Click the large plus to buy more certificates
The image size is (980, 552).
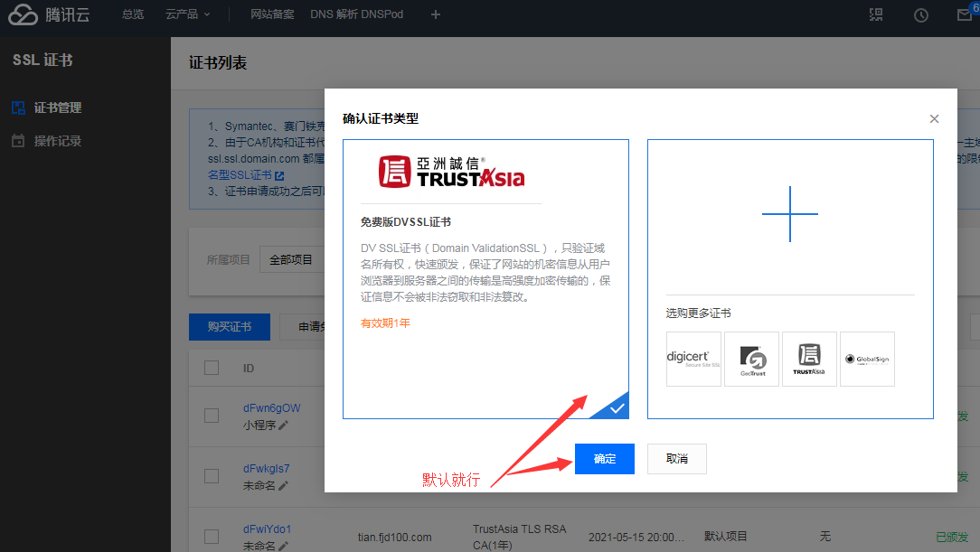(x=790, y=213)
